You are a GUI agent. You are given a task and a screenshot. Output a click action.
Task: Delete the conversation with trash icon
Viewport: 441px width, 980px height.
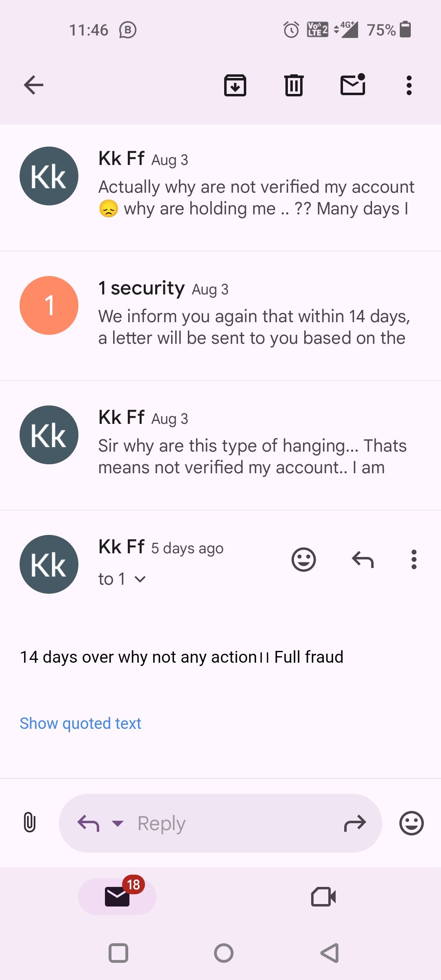[x=294, y=85]
